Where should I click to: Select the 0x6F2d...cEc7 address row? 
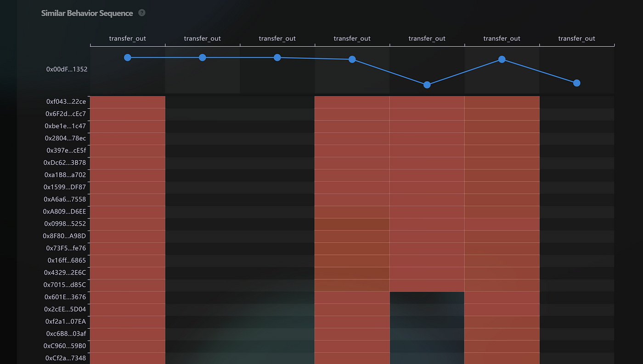coord(66,114)
